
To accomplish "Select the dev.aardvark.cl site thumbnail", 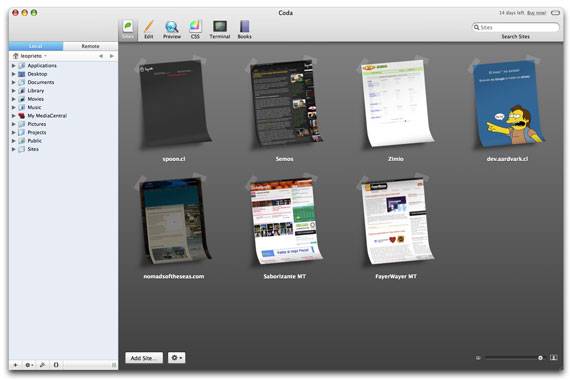I will [x=507, y=104].
